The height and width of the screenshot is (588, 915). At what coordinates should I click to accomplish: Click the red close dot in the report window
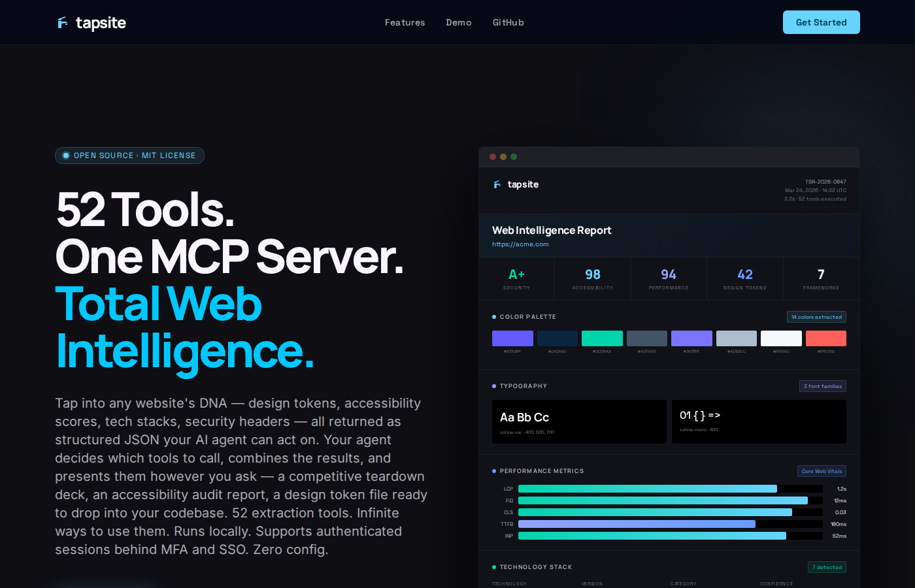pos(493,157)
